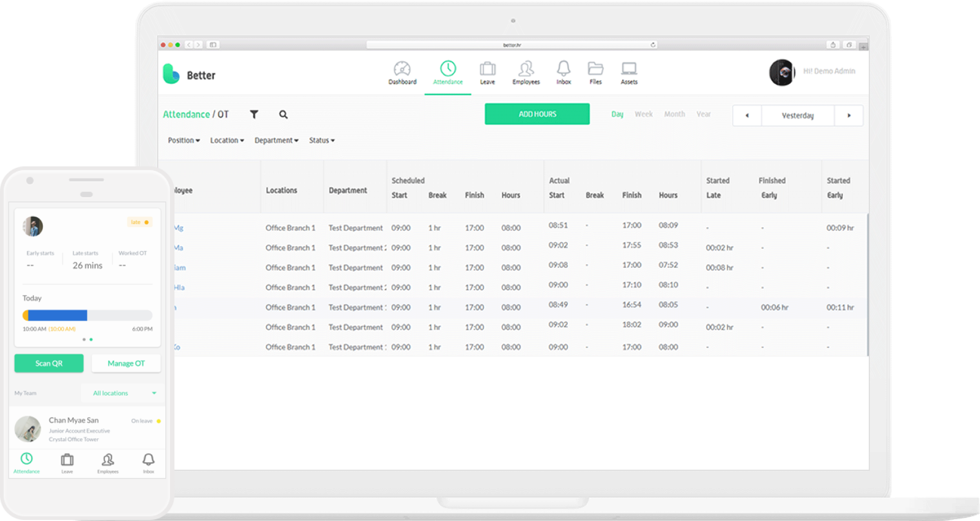The width and height of the screenshot is (980, 521).
Task: Go forward a day with the right arrow
Action: coord(849,115)
